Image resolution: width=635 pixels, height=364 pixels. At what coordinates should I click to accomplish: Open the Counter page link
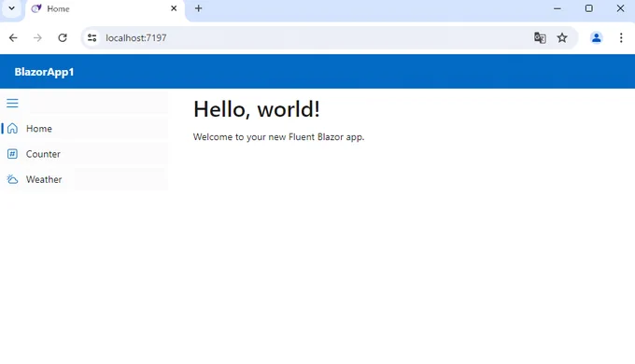tap(84, 154)
